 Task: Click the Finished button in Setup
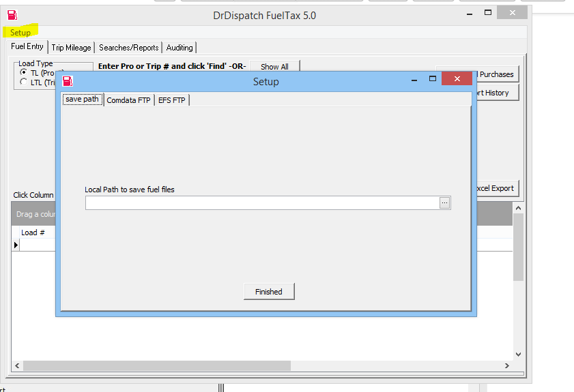[269, 291]
